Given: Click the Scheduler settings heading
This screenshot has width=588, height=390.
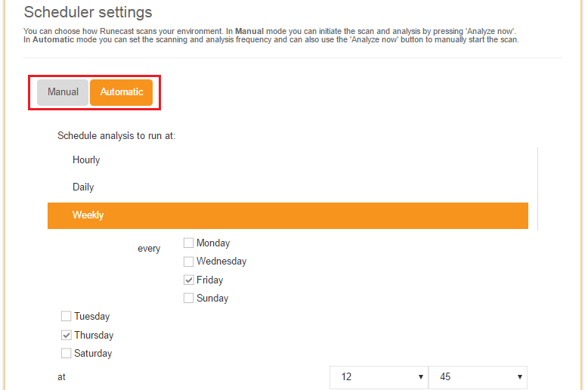Looking at the screenshot, I should (88, 12).
